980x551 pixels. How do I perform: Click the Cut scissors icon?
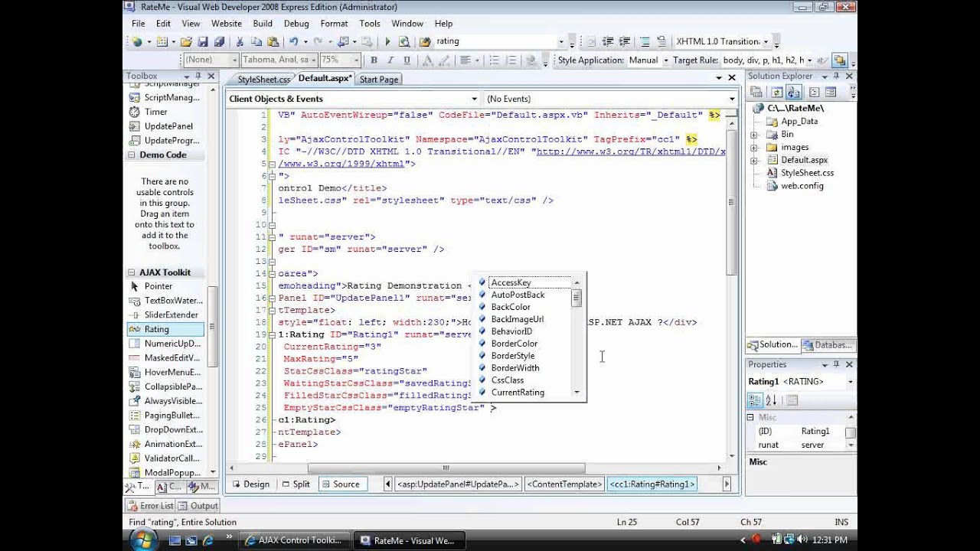click(240, 42)
